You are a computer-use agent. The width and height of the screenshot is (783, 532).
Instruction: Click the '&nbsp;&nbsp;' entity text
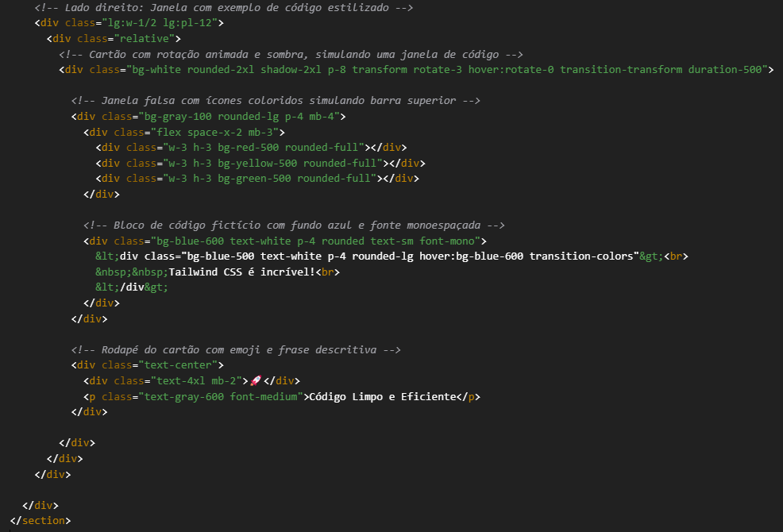coord(133,272)
